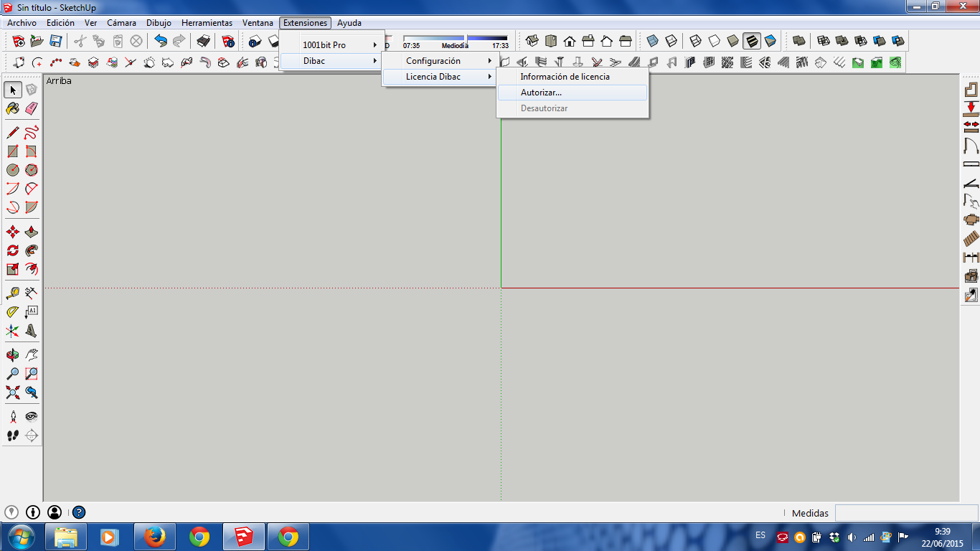Enable X-ray face style
This screenshot has width=980, height=551.
(652, 41)
